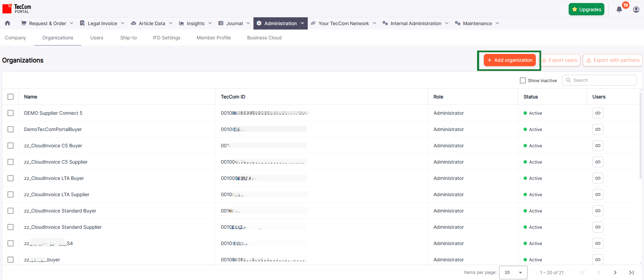The height and width of the screenshot is (280, 644).
Task: Open users link for DEMO Supplier Connect 5
Action: (598, 113)
